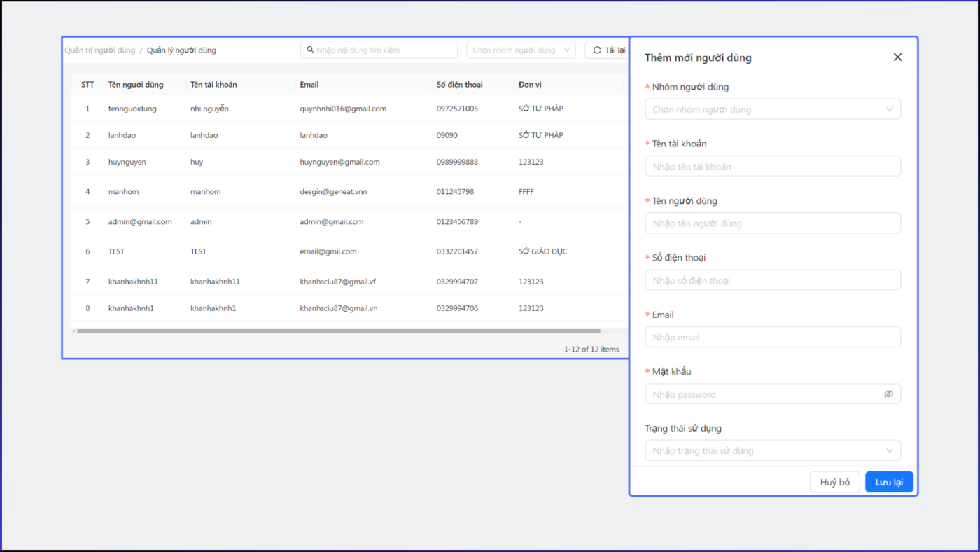Click lanhdao in Tên người dùng column
Screen dimensions: 980x552
point(122,135)
